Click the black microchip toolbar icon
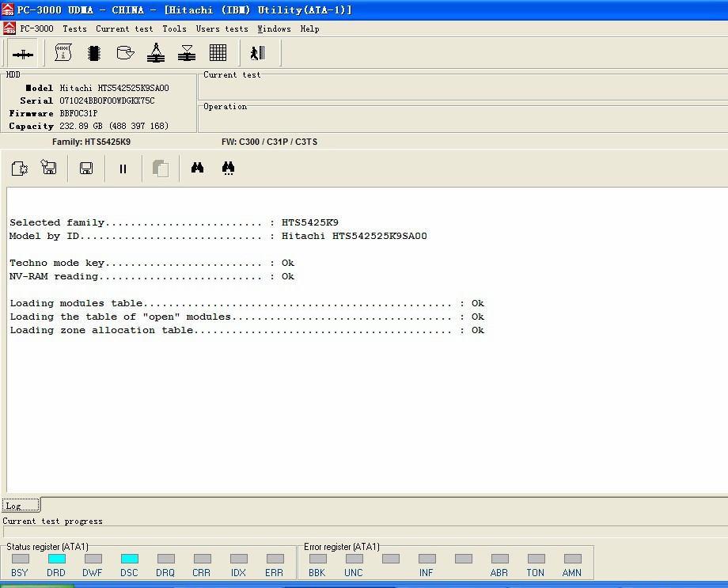This screenshot has height=588, width=728. pyautogui.click(x=94, y=53)
